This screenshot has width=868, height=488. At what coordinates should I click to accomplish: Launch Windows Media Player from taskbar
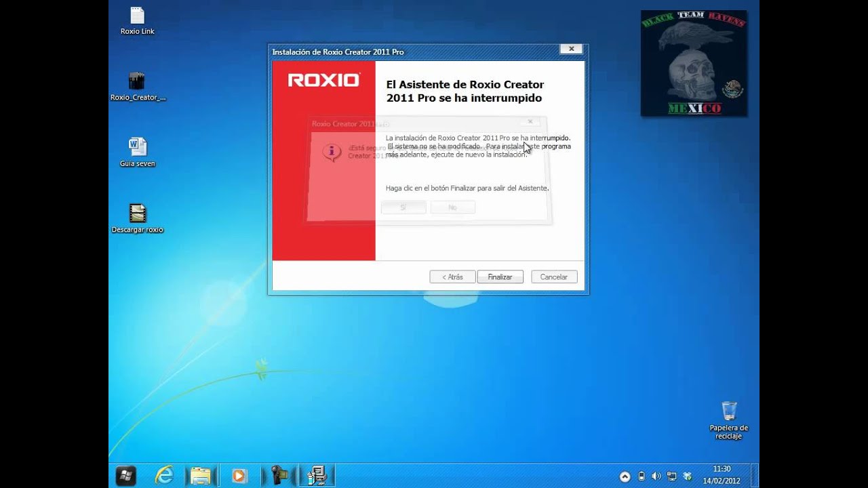tap(239, 476)
